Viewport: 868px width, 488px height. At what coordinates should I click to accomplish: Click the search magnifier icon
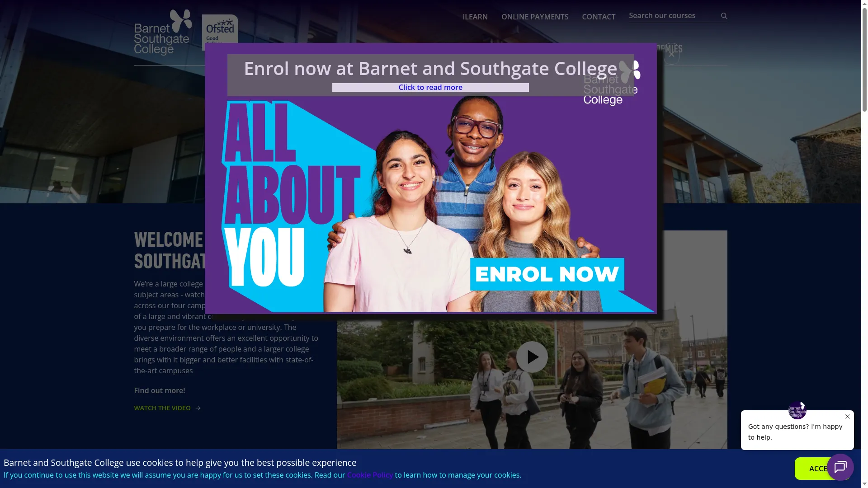tap(723, 16)
